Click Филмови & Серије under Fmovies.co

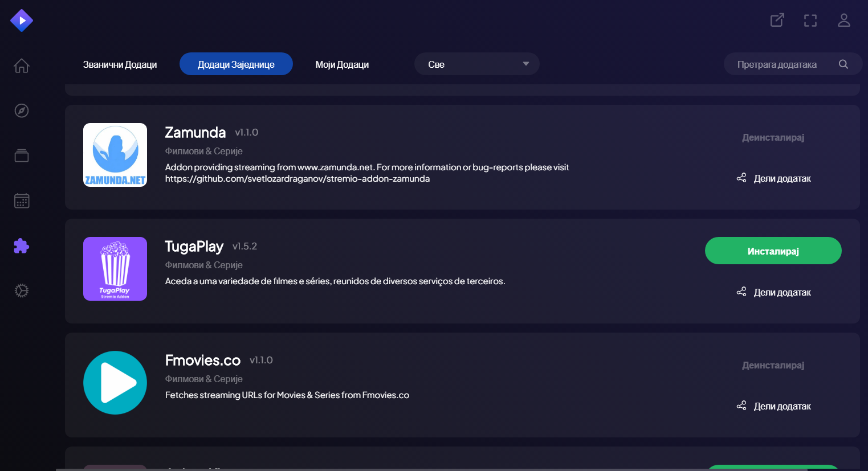204,379
